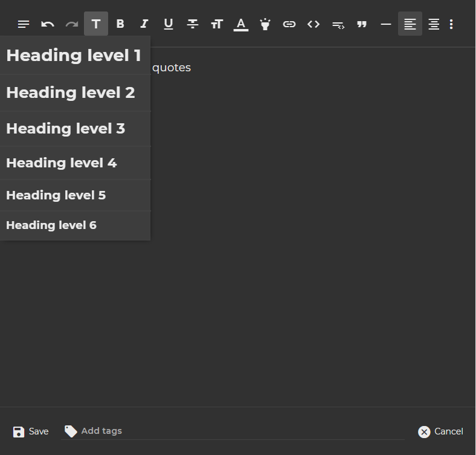
Task: Click the redo arrow icon
Action: 72,24
